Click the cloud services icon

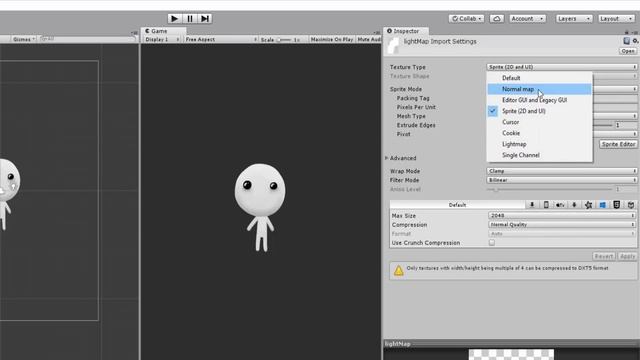click(497, 19)
